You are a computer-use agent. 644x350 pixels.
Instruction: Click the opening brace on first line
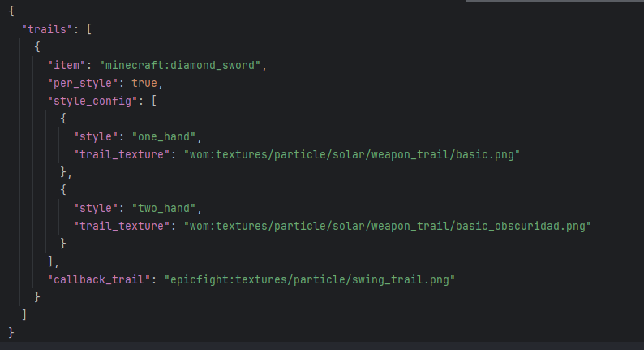[x=11, y=11]
